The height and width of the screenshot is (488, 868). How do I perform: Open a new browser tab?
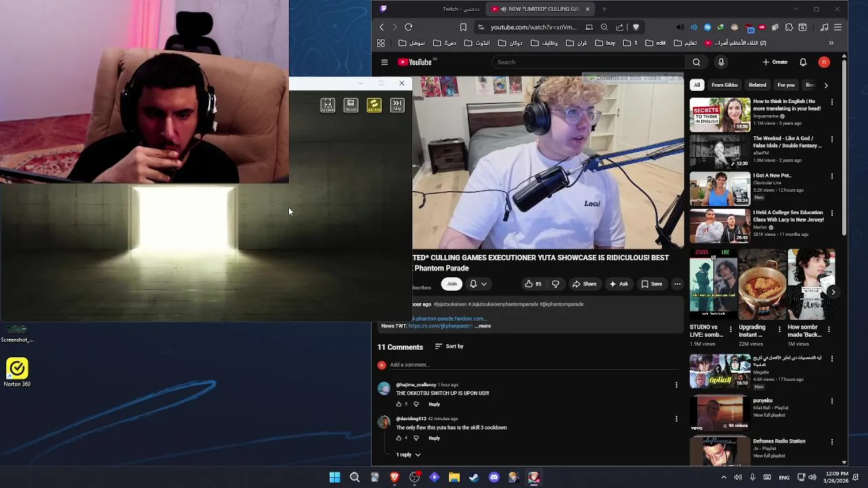[604, 9]
